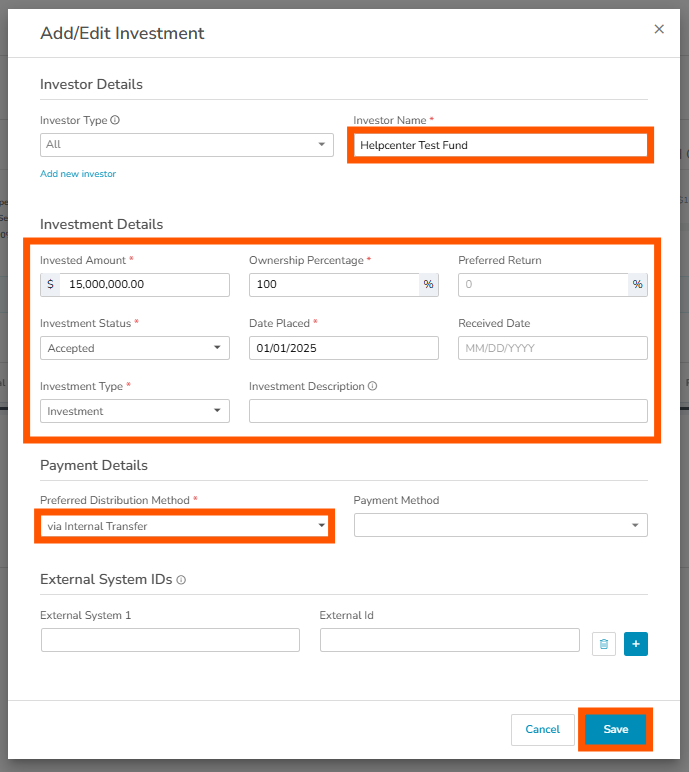Open the Investor Type dropdown
The image size is (689, 772).
pyautogui.click(x=187, y=145)
